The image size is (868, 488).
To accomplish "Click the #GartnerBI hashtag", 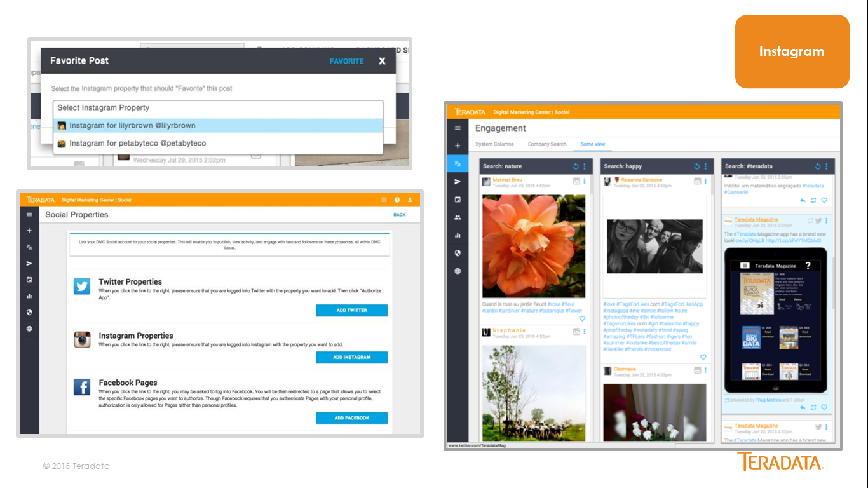I will (x=736, y=192).
